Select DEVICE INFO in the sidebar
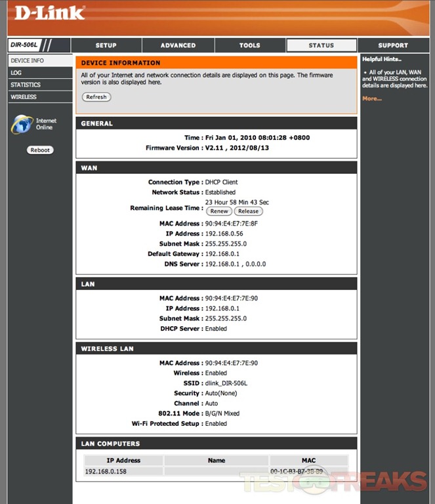Viewport: 435px width, 504px height. 39,60
